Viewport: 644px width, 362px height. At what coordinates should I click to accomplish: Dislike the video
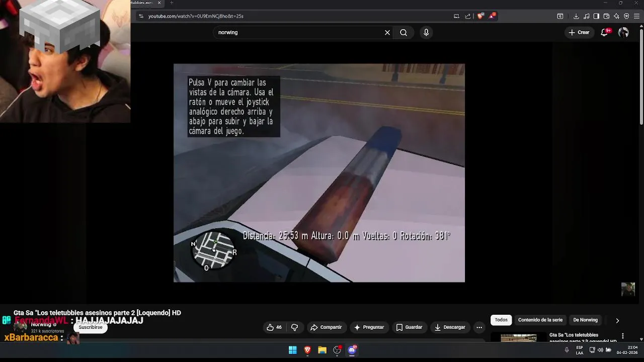[295, 327]
